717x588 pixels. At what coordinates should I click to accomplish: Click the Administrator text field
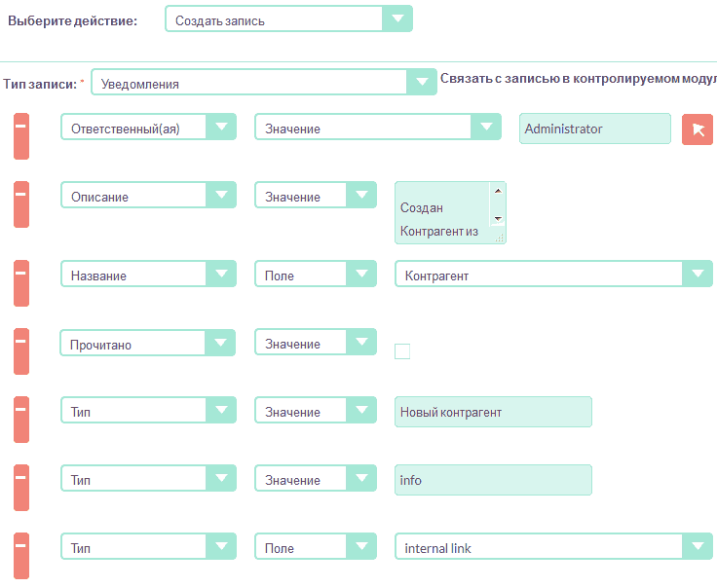(x=594, y=129)
